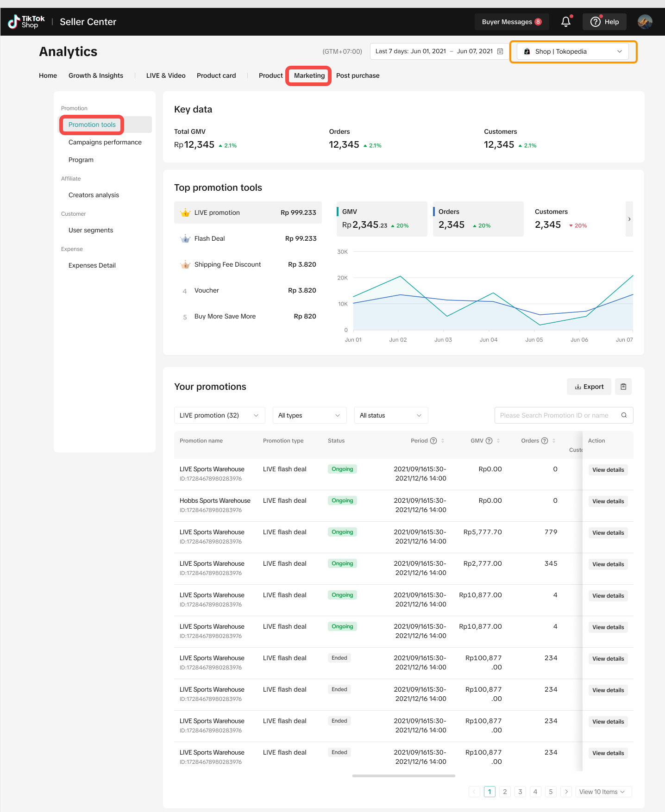
Task: Click the clipboard icon beside Export
Action: click(x=623, y=387)
